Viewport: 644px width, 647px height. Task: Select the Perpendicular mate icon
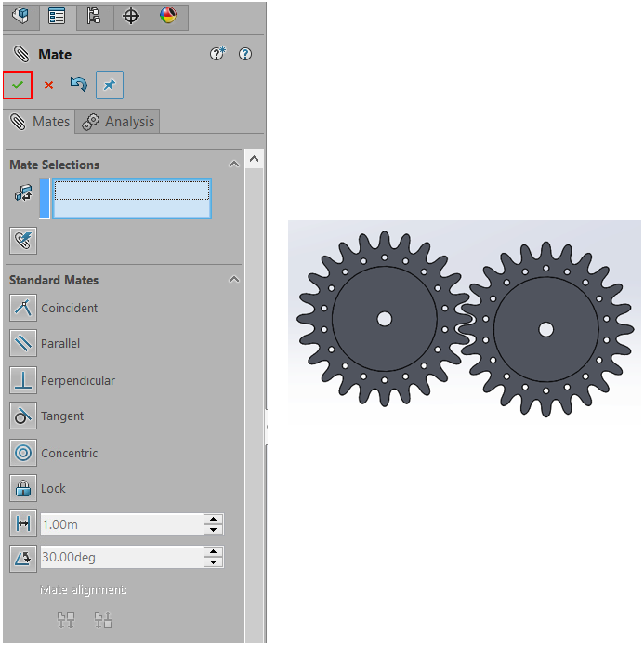23,380
